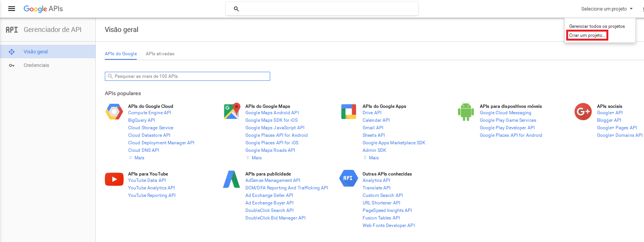Screen dimensions: 644x242
Task: Click the Credenciais key icon
Action: click(12, 65)
